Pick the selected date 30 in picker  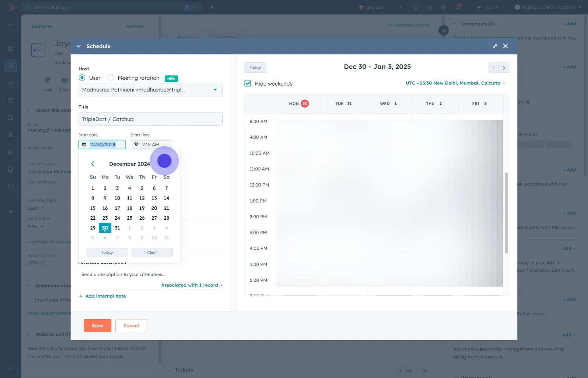105,228
